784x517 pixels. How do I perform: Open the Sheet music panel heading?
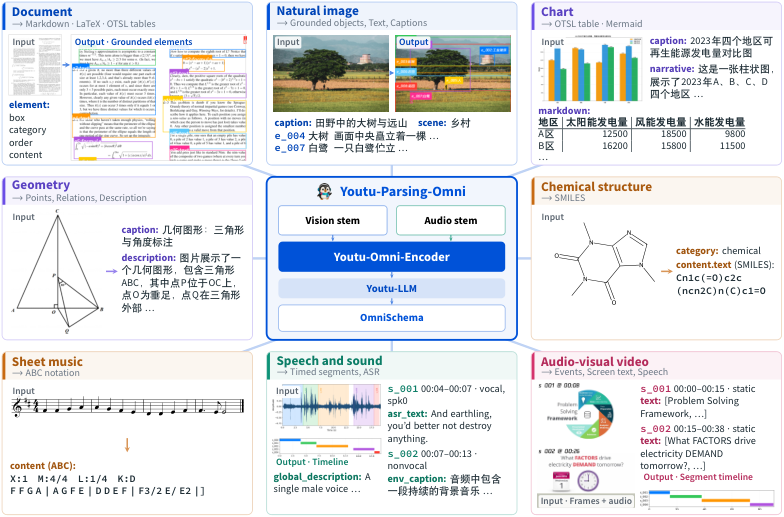click(47, 362)
